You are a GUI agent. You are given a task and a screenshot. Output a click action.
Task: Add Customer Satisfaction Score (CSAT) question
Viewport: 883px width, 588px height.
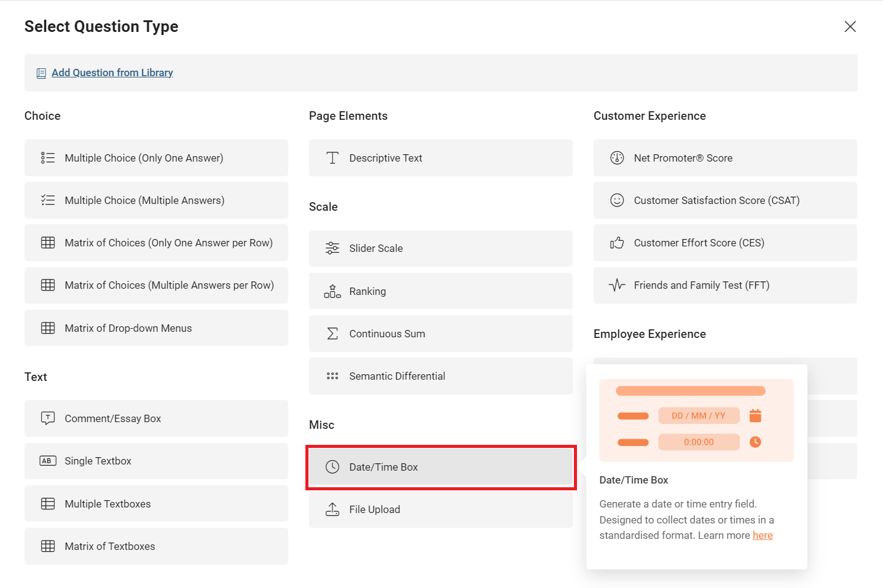(725, 200)
